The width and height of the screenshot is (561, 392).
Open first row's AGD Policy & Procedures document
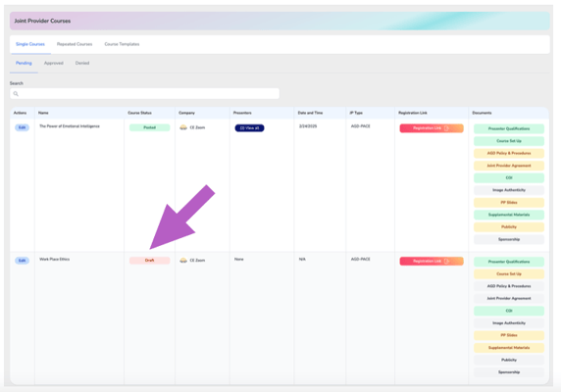point(509,153)
